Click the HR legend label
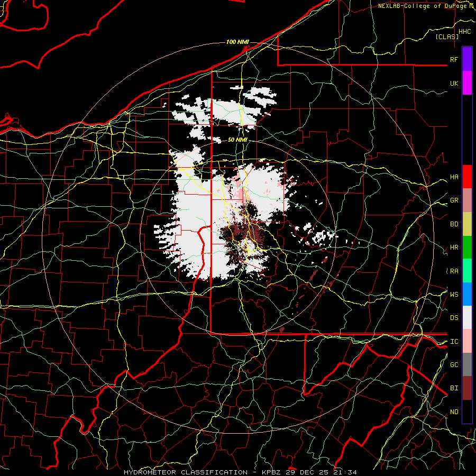The height and width of the screenshot is (476, 476). click(x=454, y=248)
